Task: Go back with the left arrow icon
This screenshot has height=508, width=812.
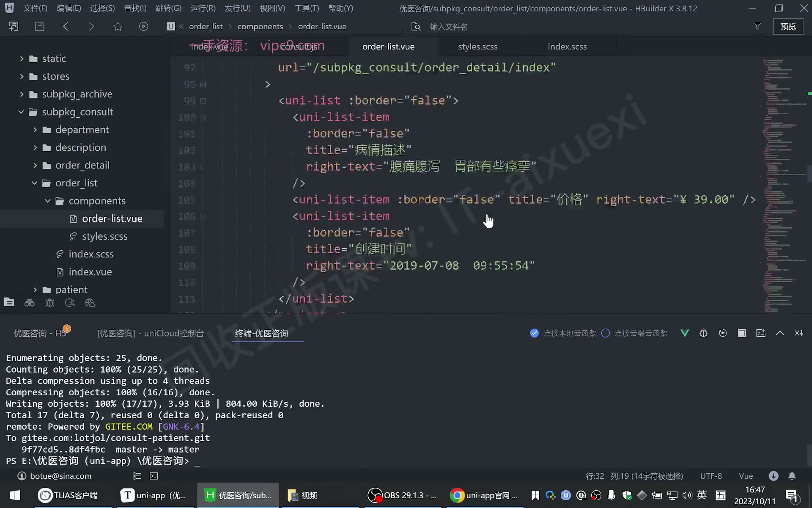Action: 66,26
